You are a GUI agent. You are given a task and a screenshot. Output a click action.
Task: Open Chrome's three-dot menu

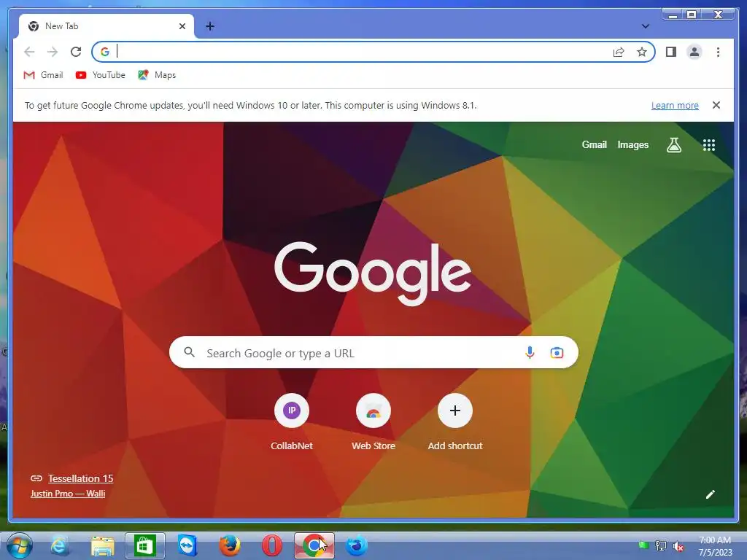[x=718, y=52]
